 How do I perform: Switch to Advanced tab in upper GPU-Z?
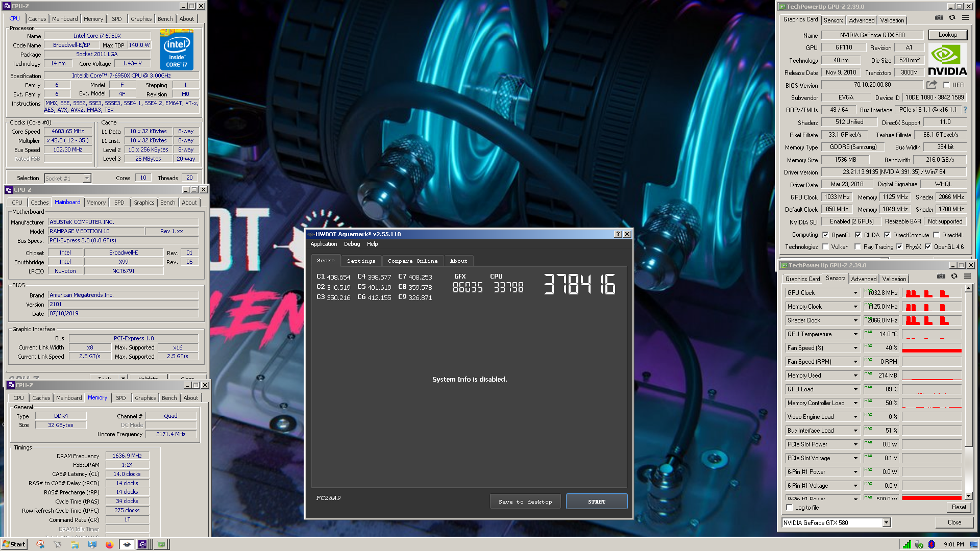[x=862, y=20]
